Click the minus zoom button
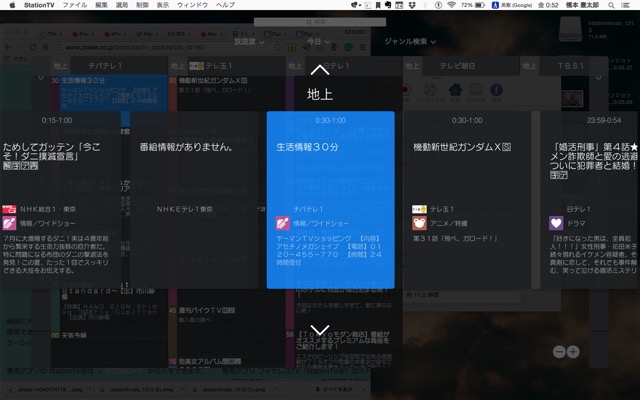This screenshot has height=400, width=640. click(559, 351)
